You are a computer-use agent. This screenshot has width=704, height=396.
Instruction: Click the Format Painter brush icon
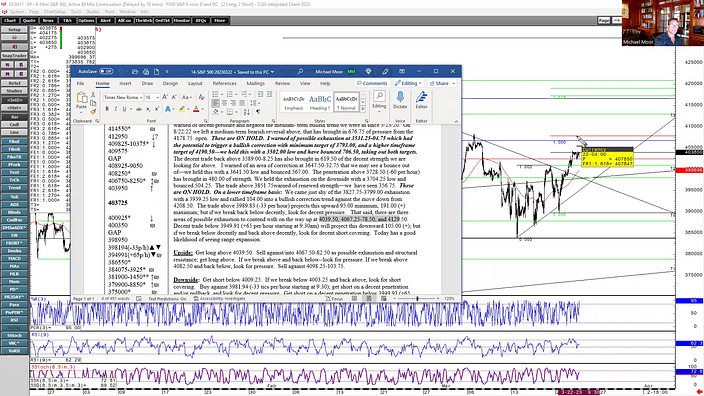tap(93, 111)
